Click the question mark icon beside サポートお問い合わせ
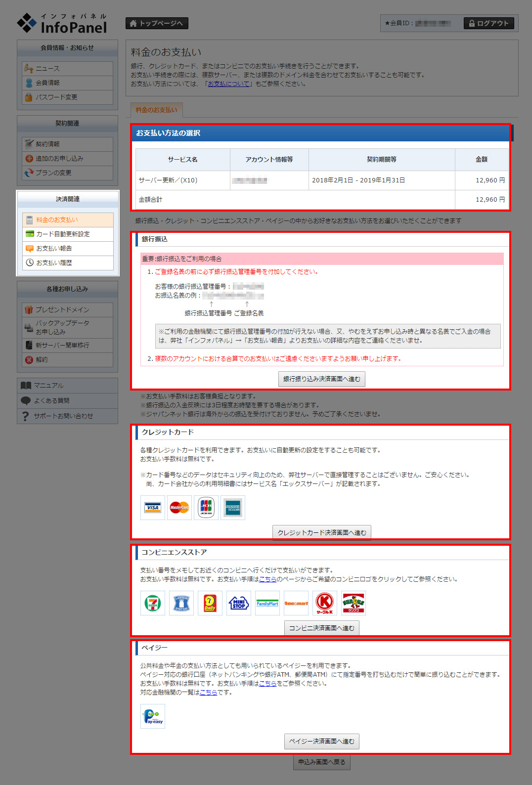 coord(26,416)
